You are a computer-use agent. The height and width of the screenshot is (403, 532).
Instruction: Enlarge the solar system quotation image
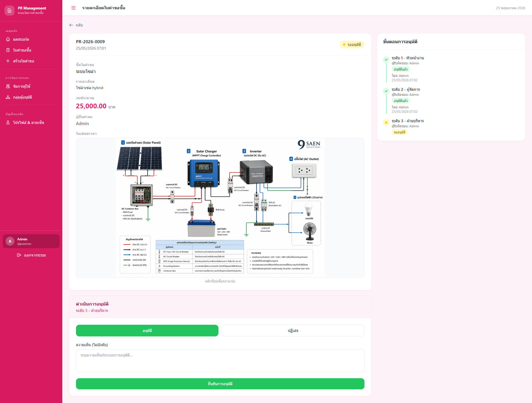click(x=220, y=208)
